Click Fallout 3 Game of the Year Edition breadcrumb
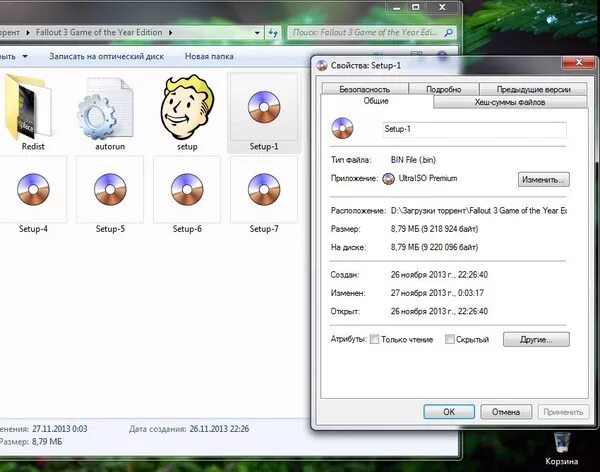This screenshot has height=472, width=600. point(99,33)
